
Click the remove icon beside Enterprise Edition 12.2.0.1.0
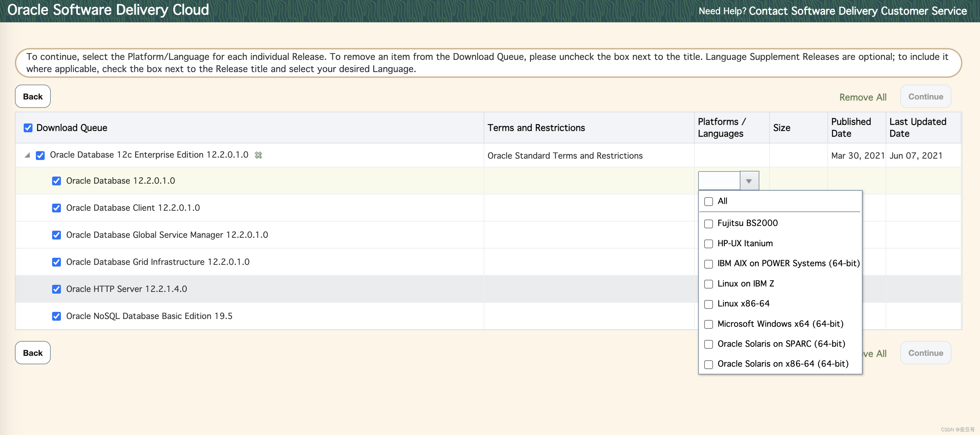click(258, 155)
